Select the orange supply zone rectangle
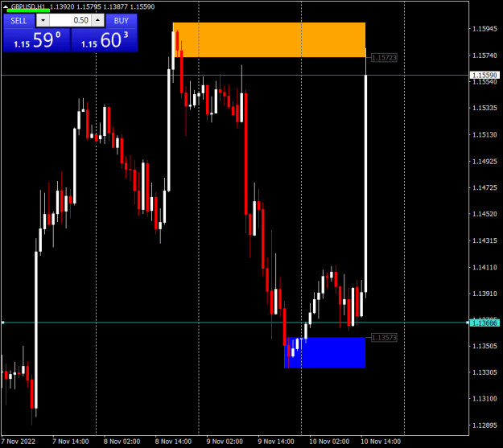The width and height of the screenshot is (503, 448). tap(269, 39)
